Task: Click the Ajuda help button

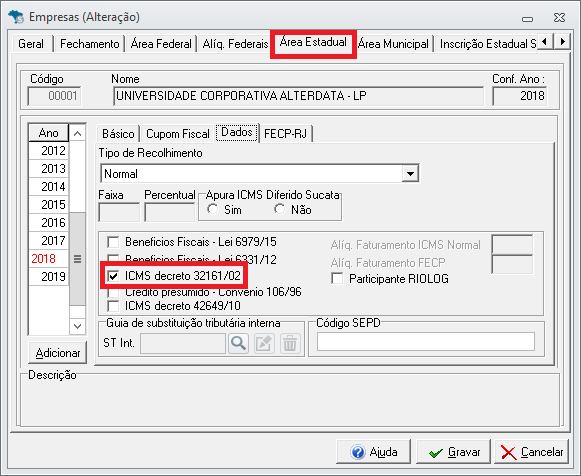Action: click(374, 452)
